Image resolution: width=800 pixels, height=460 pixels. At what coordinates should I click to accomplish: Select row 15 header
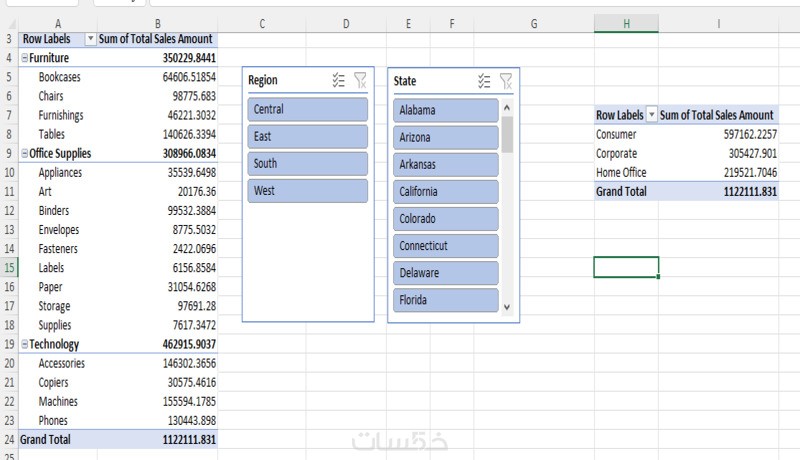click(8, 268)
